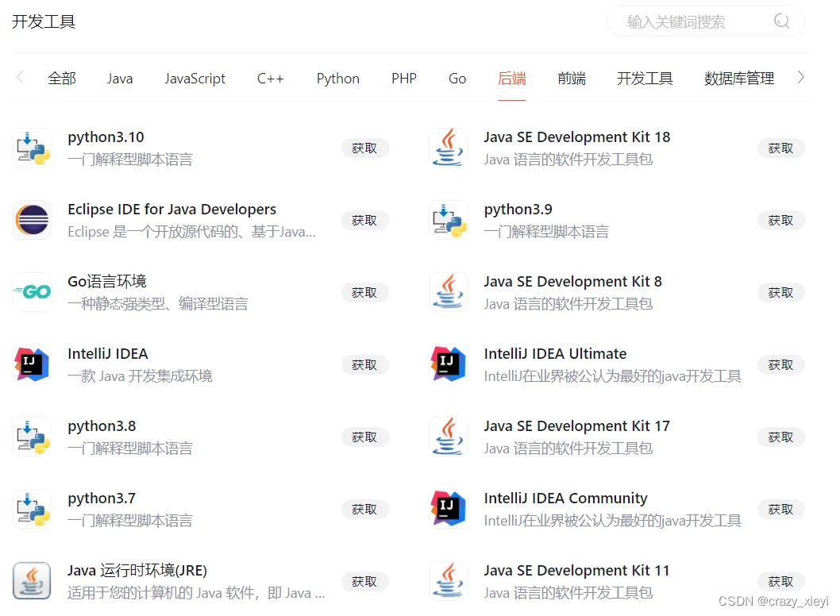This screenshot has height=616, width=840.
Task: Get Java 运行时环境(JRE)
Action: tap(365, 582)
